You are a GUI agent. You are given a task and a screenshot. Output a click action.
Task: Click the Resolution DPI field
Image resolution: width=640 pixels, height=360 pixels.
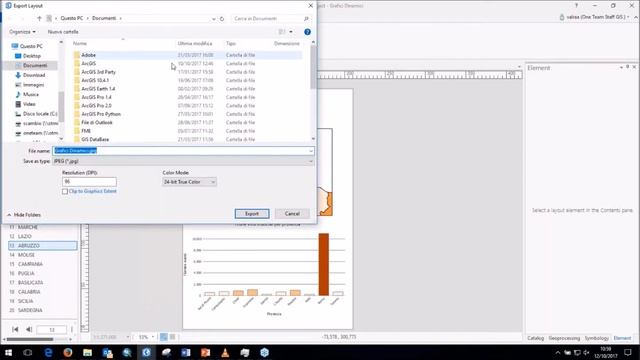89,182
